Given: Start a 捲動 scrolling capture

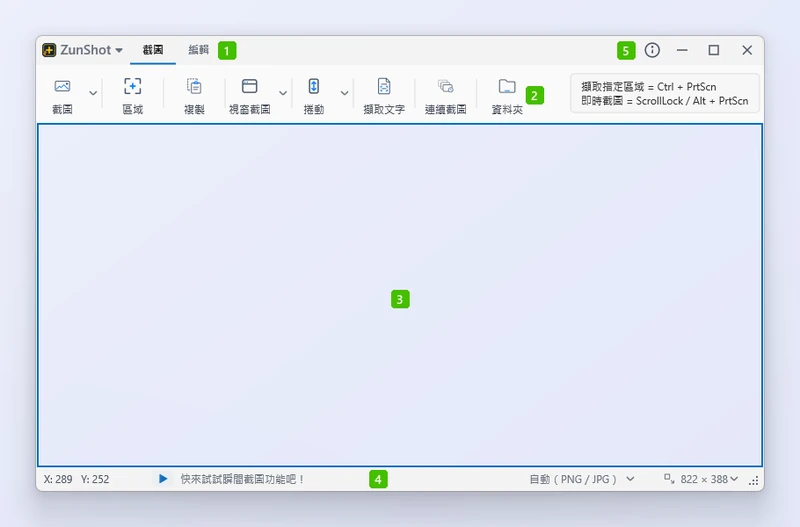Looking at the screenshot, I should pos(314,95).
